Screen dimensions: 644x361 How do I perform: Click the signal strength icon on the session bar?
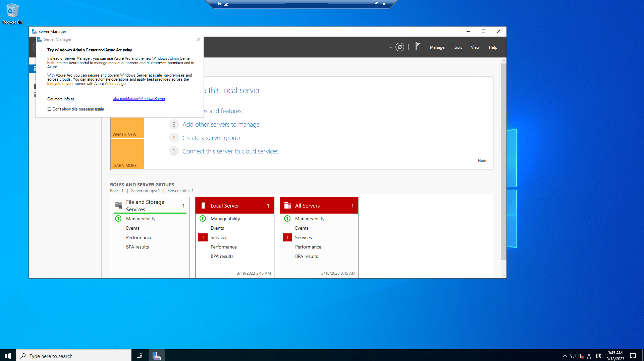[226, 4]
